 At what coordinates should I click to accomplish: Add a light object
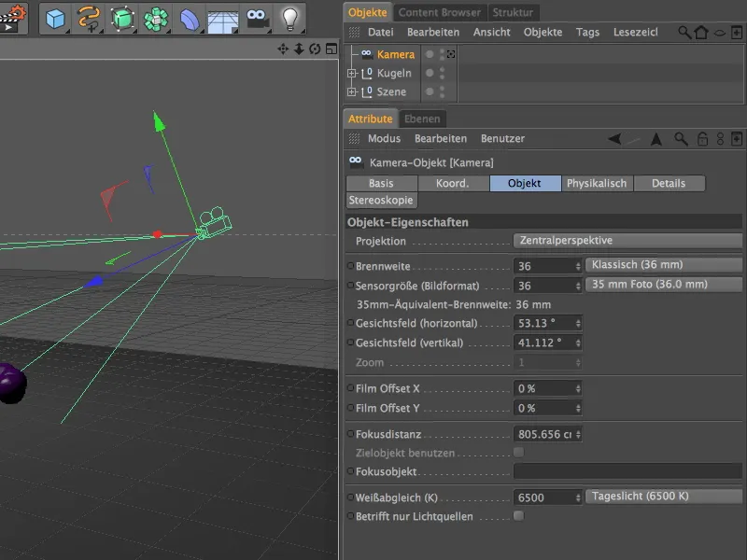290,19
